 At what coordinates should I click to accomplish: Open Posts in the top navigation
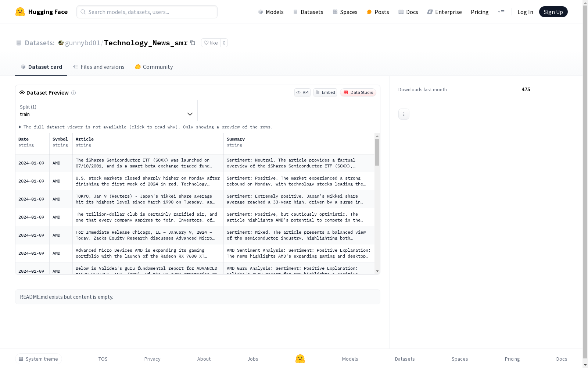pyautogui.click(x=378, y=12)
